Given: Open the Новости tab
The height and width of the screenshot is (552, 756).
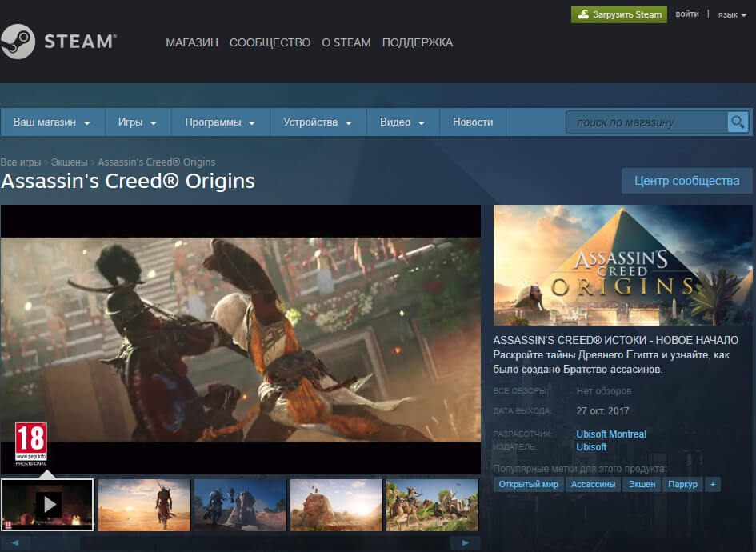Looking at the screenshot, I should [473, 122].
